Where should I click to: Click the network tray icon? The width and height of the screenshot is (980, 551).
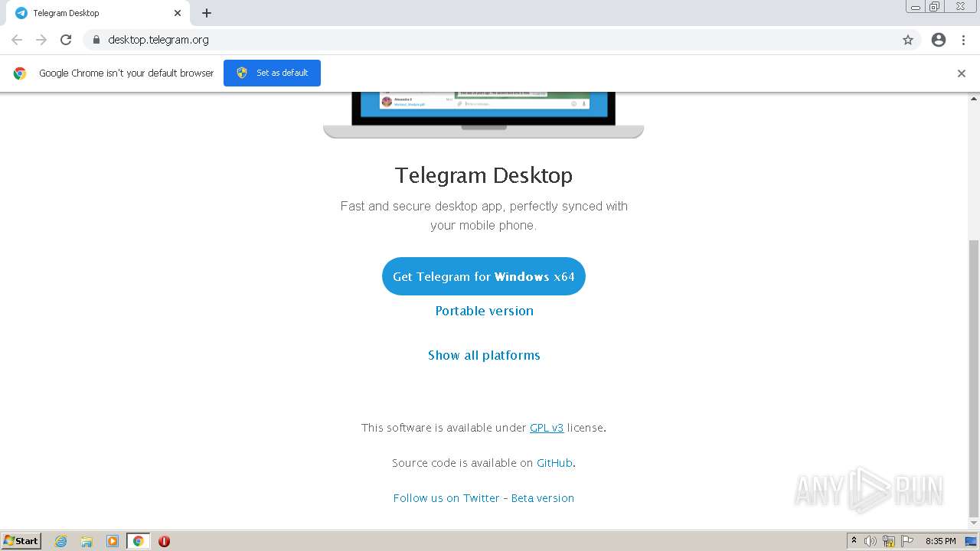[x=889, y=541]
